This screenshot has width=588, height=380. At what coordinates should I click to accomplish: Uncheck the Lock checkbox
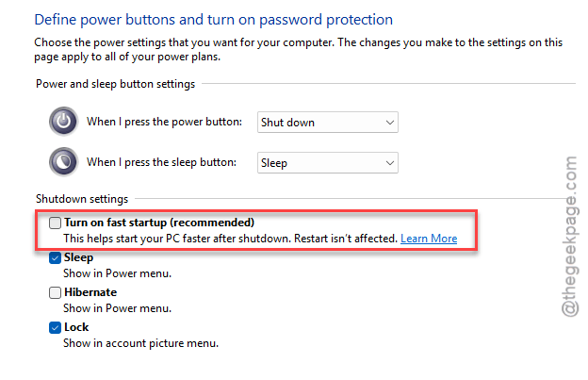pos(55,327)
